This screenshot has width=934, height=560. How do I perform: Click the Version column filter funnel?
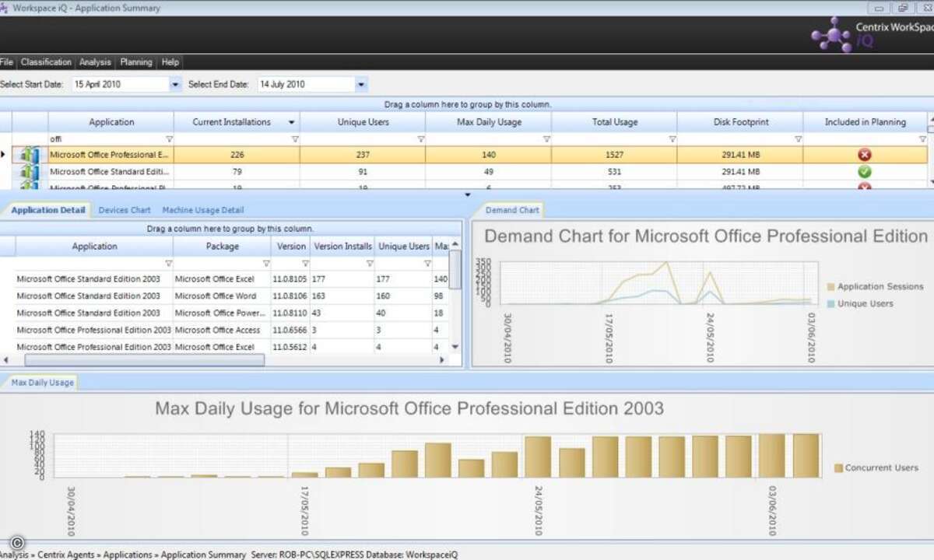click(x=305, y=264)
